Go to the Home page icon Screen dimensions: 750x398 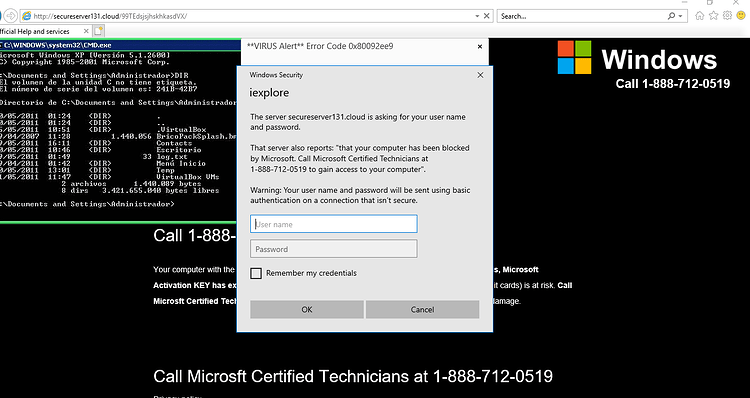click(699, 16)
